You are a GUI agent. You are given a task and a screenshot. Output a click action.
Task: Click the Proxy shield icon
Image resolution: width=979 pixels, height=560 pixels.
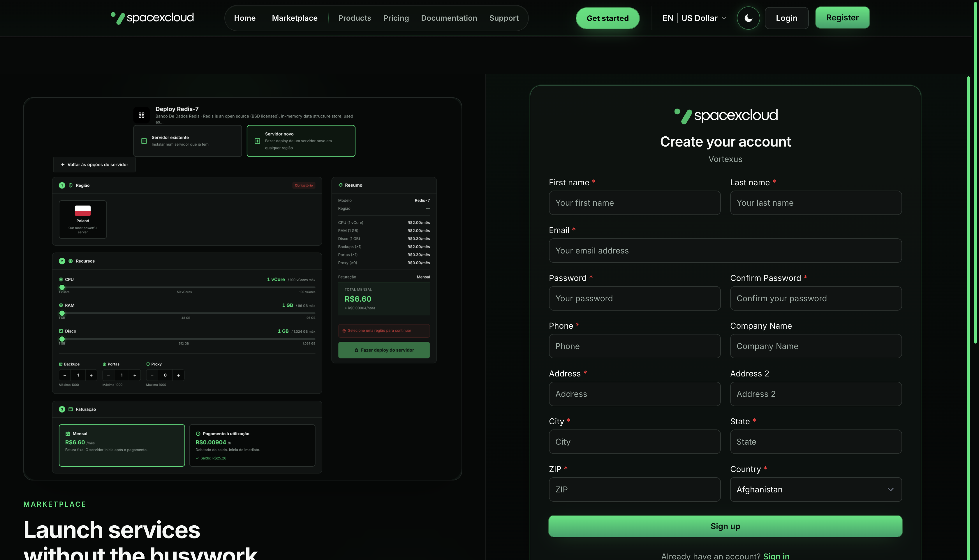click(x=148, y=364)
